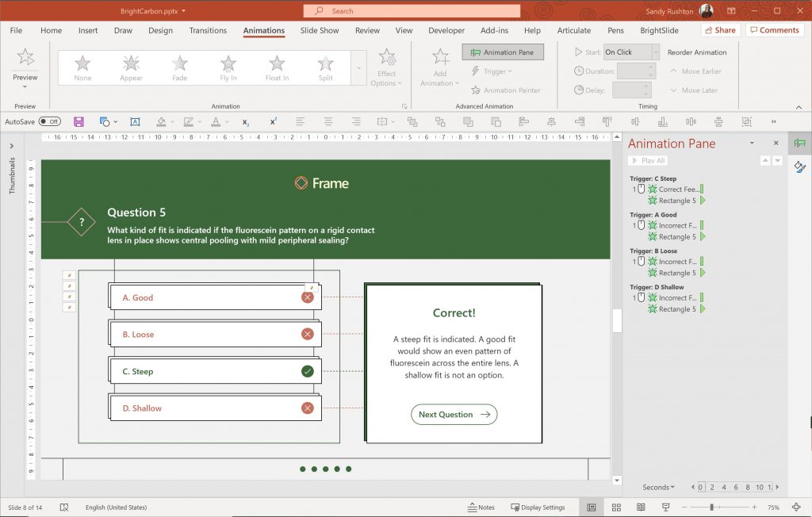Open the BrightSlide ribbon tab

659,30
